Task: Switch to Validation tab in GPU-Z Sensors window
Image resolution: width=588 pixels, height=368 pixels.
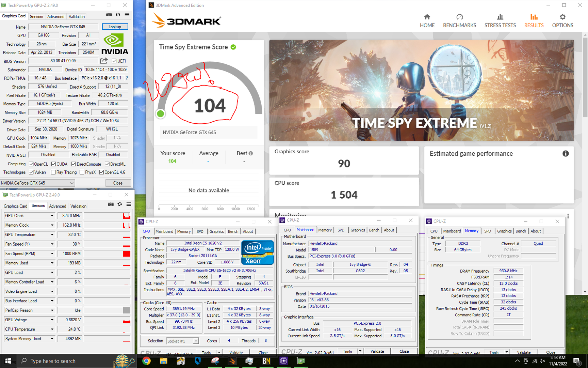Action: pyautogui.click(x=78, y=206)
